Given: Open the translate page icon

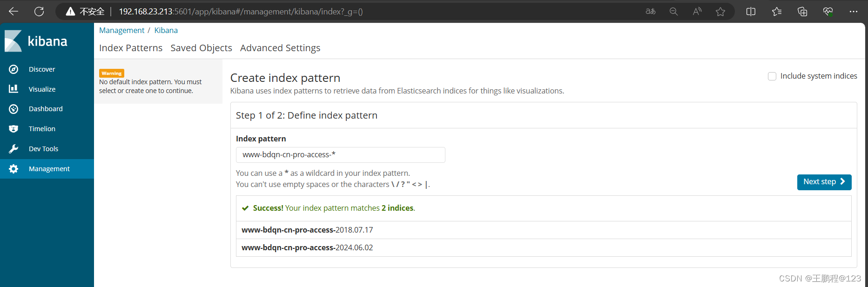Looking at the screenshot, I should coord(651,12).
